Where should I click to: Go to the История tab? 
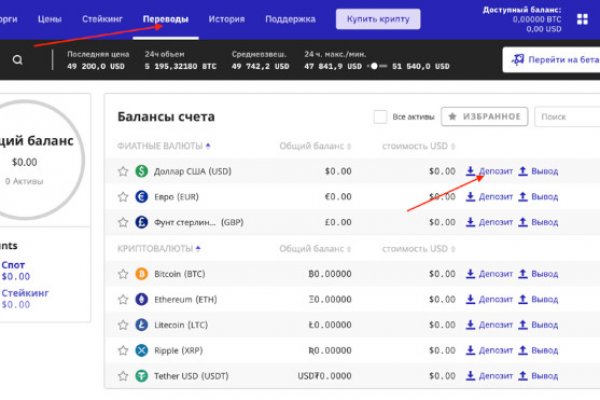pos(227,19)
